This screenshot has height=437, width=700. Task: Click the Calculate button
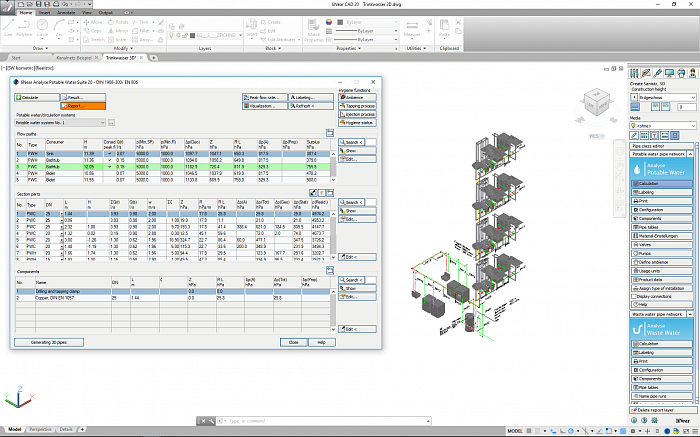click(x=37, y=97)
